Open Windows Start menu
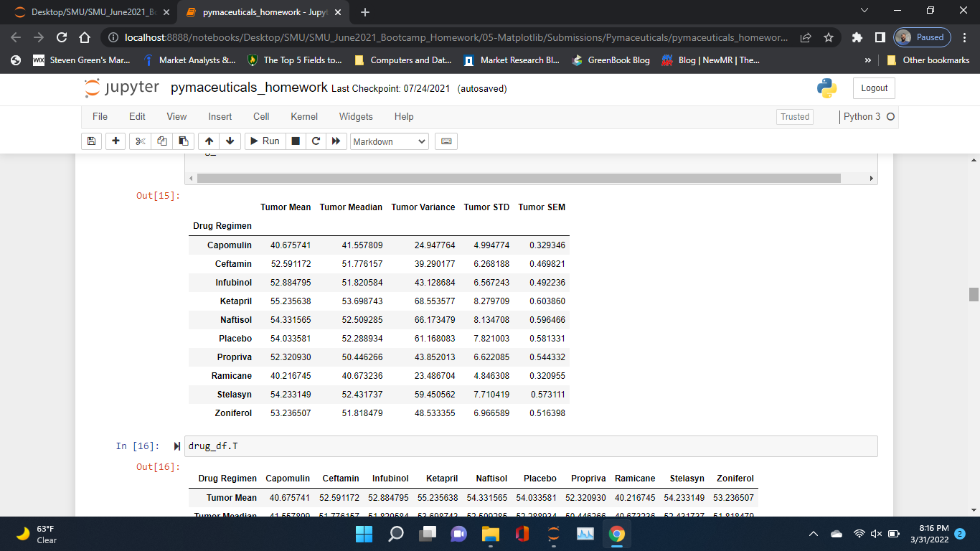 coord(364,534)
